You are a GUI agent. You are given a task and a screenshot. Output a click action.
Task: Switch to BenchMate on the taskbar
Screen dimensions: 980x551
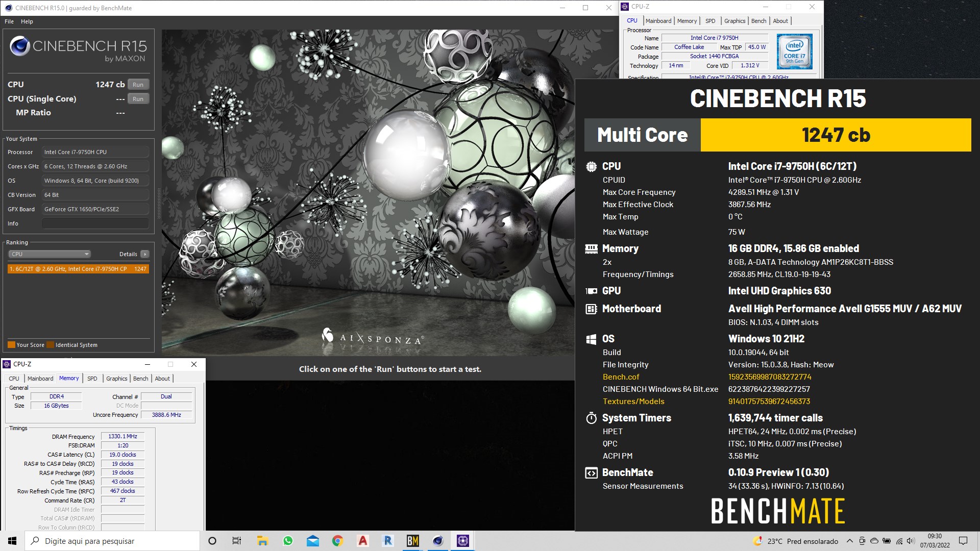413,541
